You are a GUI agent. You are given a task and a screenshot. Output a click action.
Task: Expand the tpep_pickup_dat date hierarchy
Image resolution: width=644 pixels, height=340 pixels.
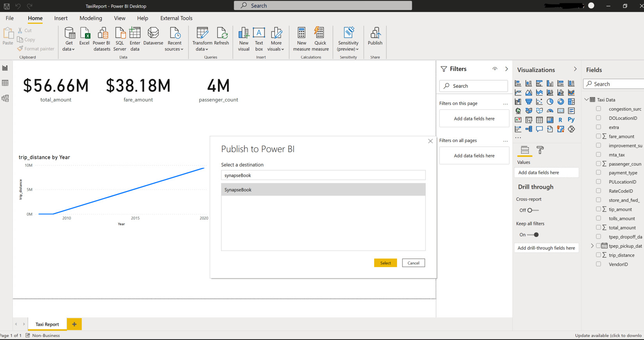592,246
